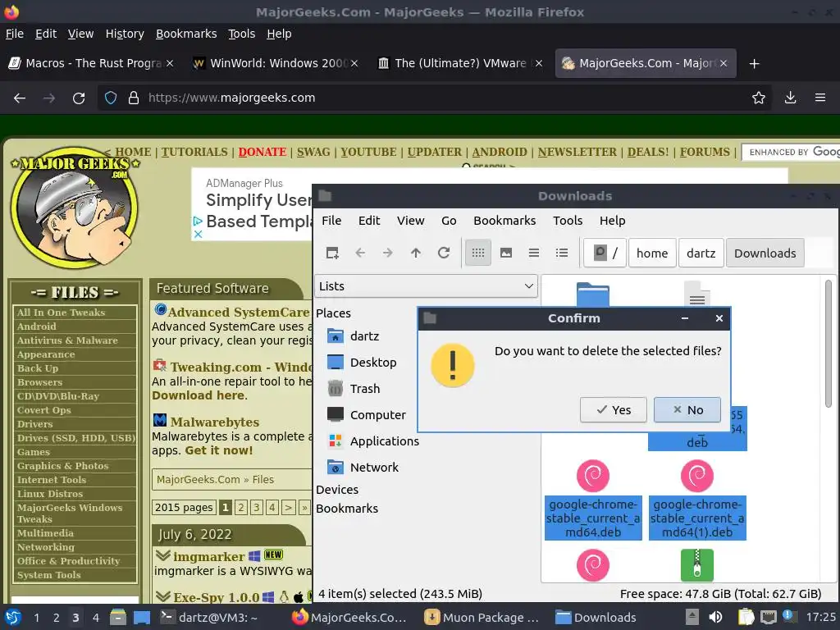Screen dimensions: 840x630
Task: Click the DONATE link on MajorGeeks
Action: point(262,152)
